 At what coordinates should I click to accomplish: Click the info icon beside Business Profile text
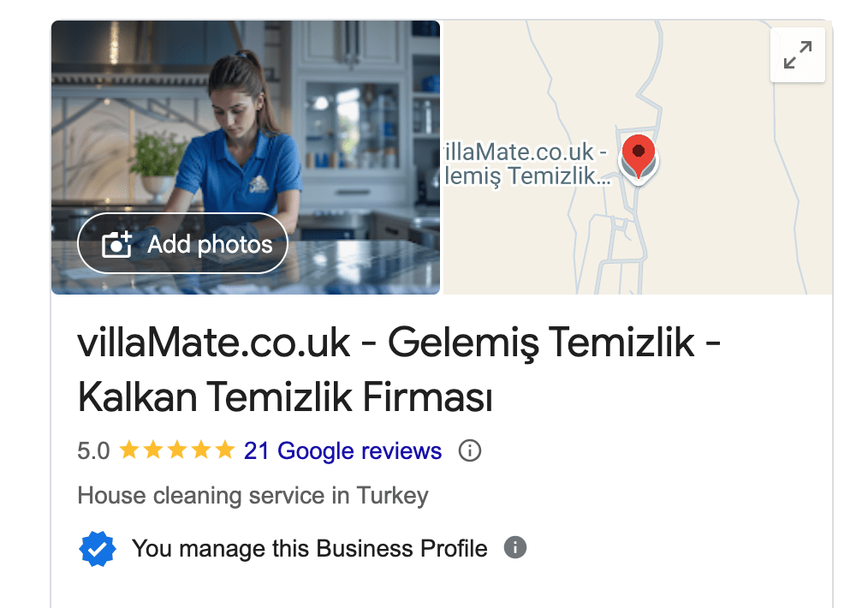[x=514, y=548]
